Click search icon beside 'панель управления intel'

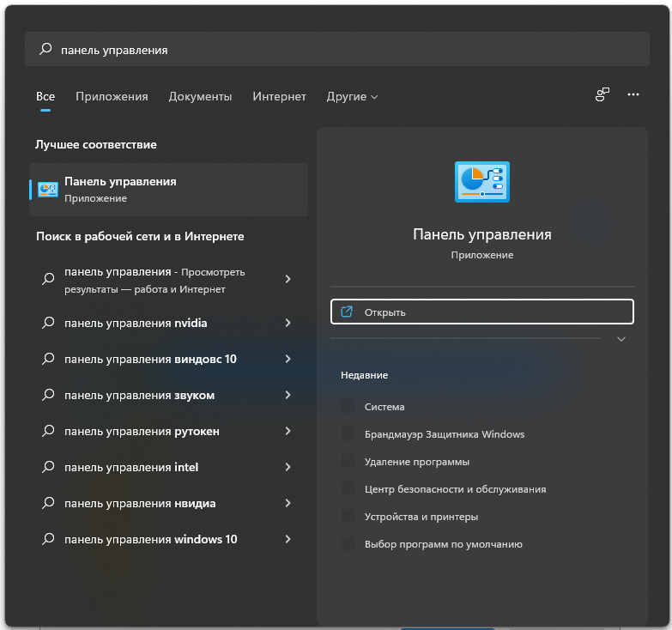coord(48,466)
